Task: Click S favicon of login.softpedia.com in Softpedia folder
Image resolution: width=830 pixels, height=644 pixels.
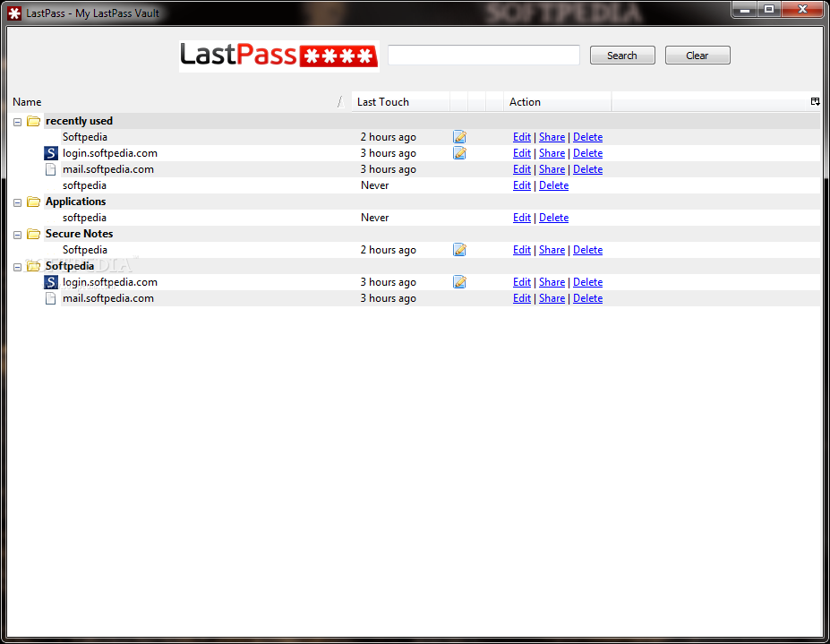Action: [50, 282]
